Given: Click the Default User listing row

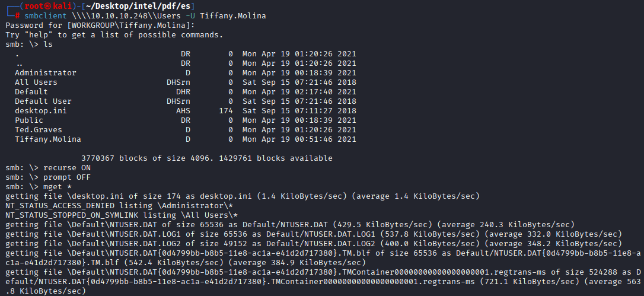Looking at the screenshot, I should coord(43,101).
